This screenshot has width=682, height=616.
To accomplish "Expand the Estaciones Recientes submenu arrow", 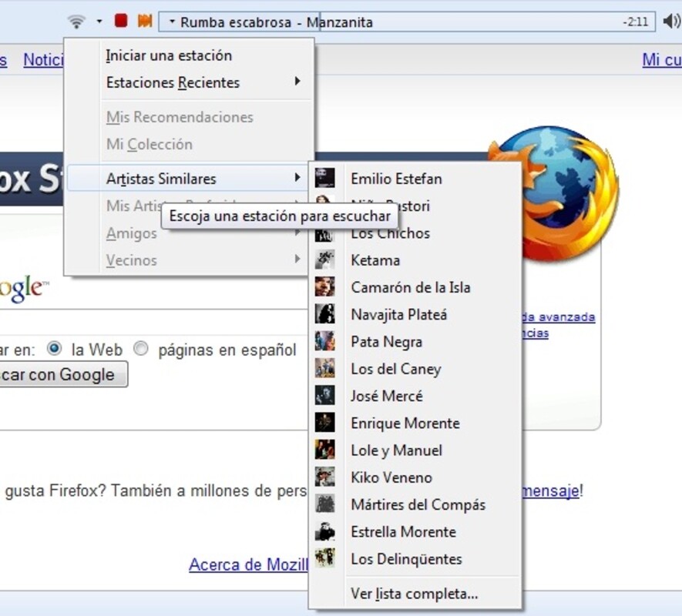I will click(x=297, y=82).
